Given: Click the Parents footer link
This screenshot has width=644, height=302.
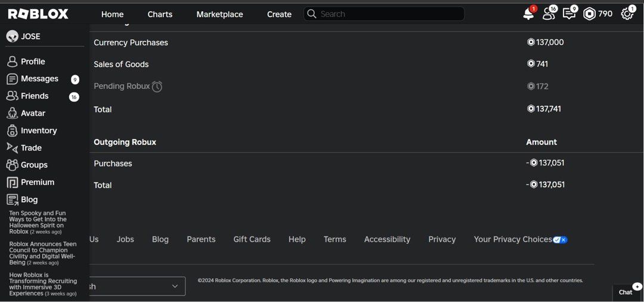Looking at the screenshot, I should pos(202,239).
